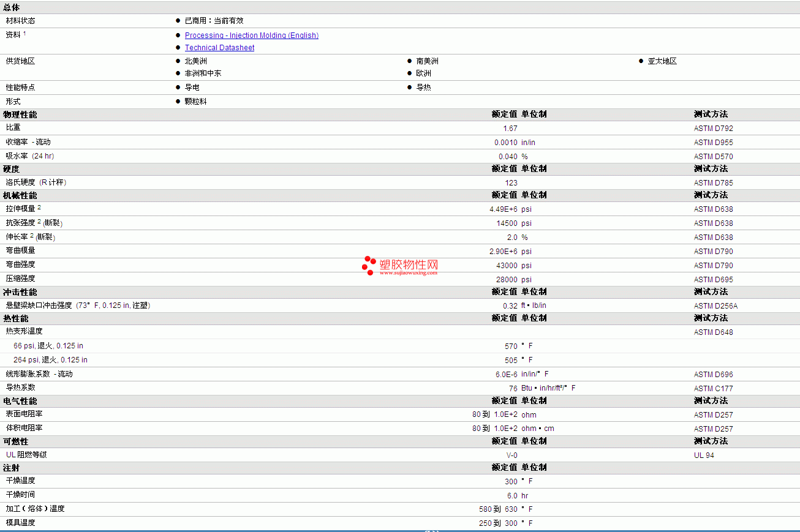Screen dimensions: 800x532
Task: Select the ASTM D955 test method cell
Action: pos(714,143)
